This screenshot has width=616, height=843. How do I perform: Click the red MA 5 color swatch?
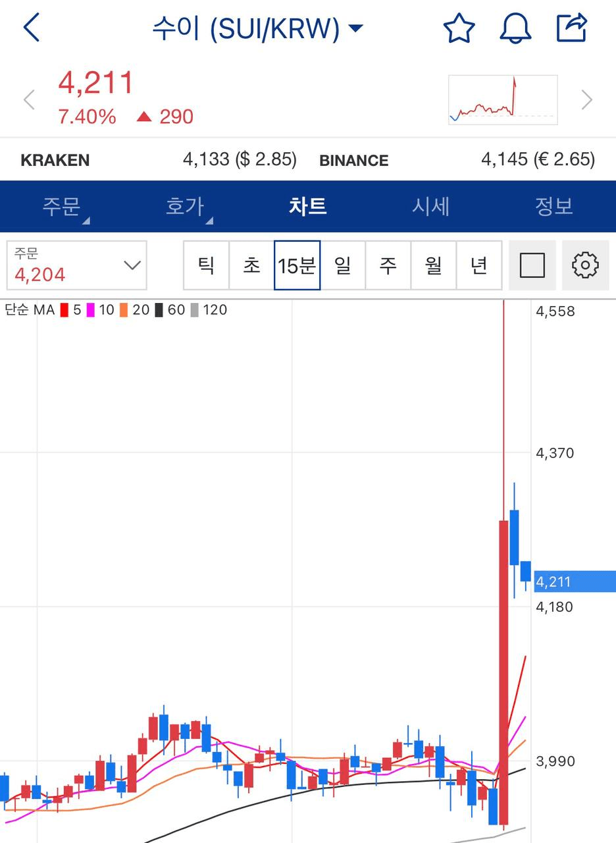pos(64,310)
